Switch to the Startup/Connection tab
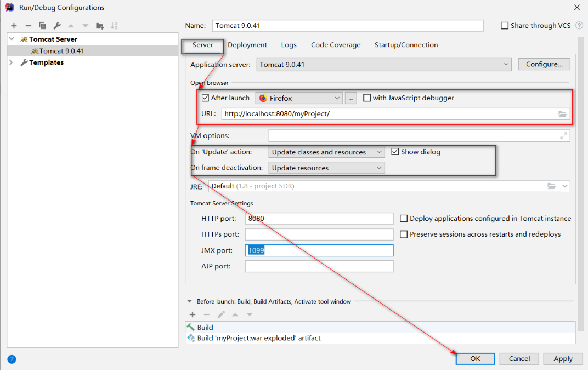The image size is (588, 372). click(406, 45)
